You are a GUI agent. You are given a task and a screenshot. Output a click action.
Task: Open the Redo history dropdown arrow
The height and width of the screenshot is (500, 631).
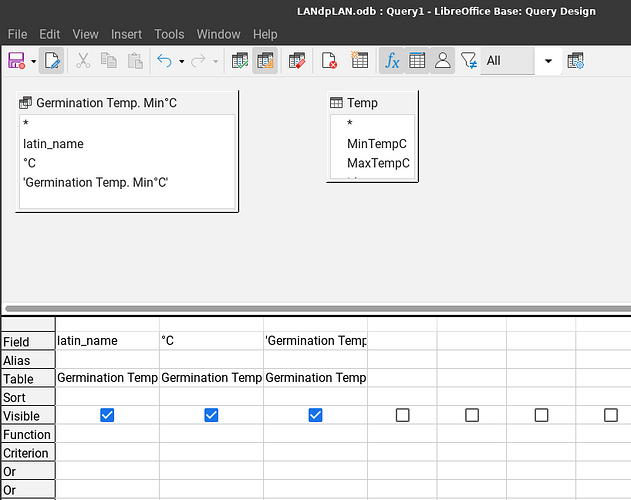pyautogui.click(x=216, y=61)
